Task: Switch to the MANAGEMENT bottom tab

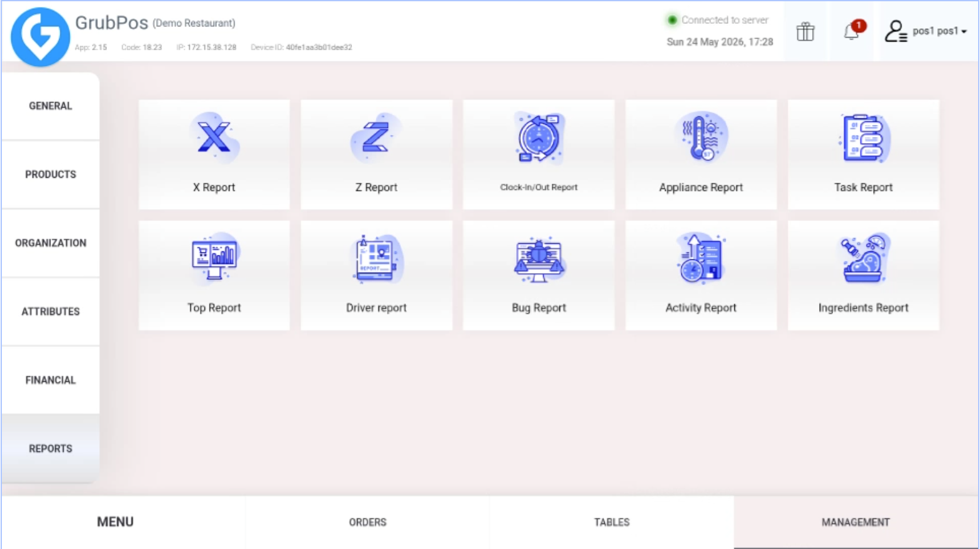Action: pyautogui.click(x=856, y=522)
